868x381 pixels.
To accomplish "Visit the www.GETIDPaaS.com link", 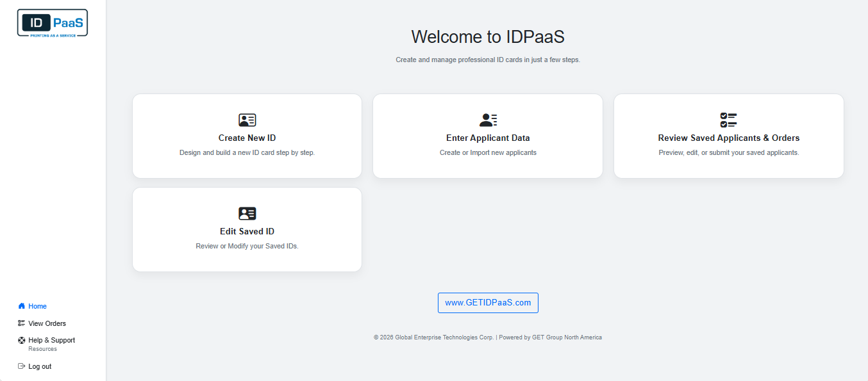I will click(x=488, y=302).
